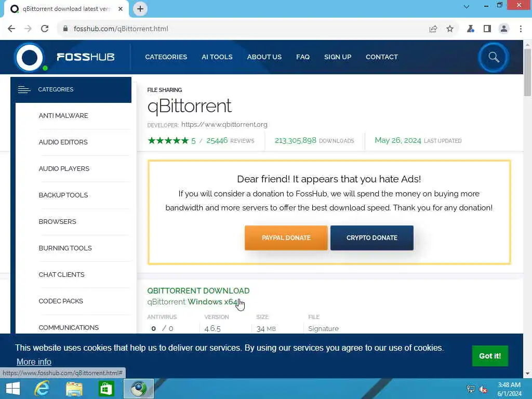Click the page vertical scrollbar thumb

tap(527, 72)
